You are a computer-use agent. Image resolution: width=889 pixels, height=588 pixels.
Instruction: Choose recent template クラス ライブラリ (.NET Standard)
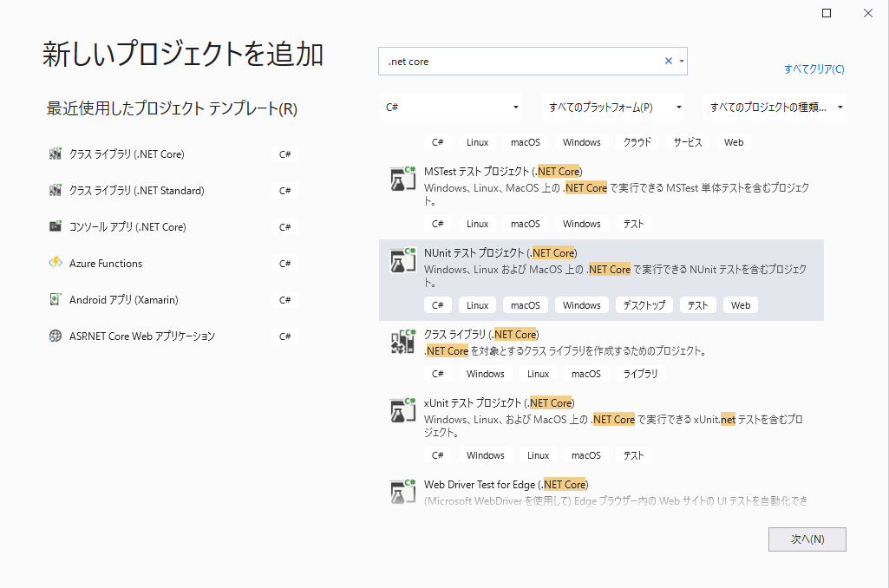(173, 191)
